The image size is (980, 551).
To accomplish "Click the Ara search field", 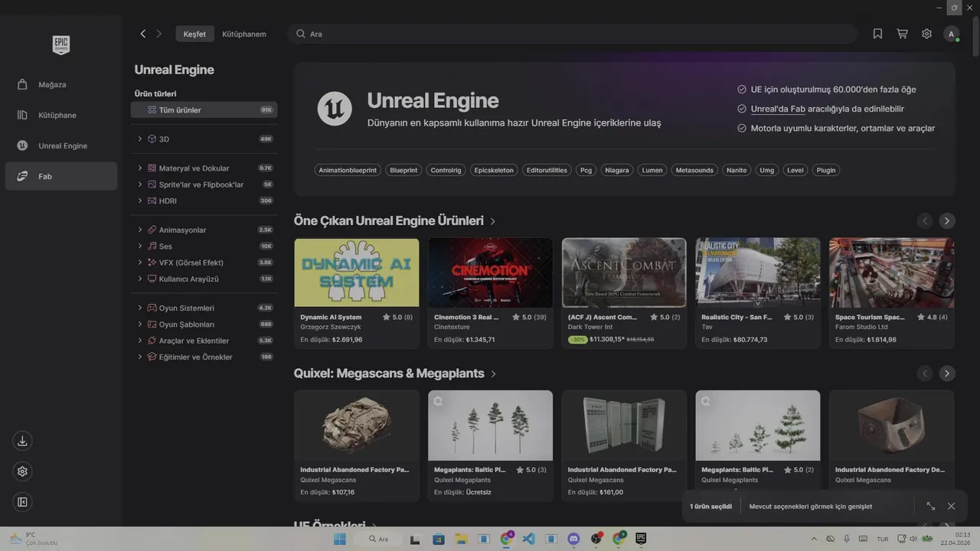I will [573, 34].
